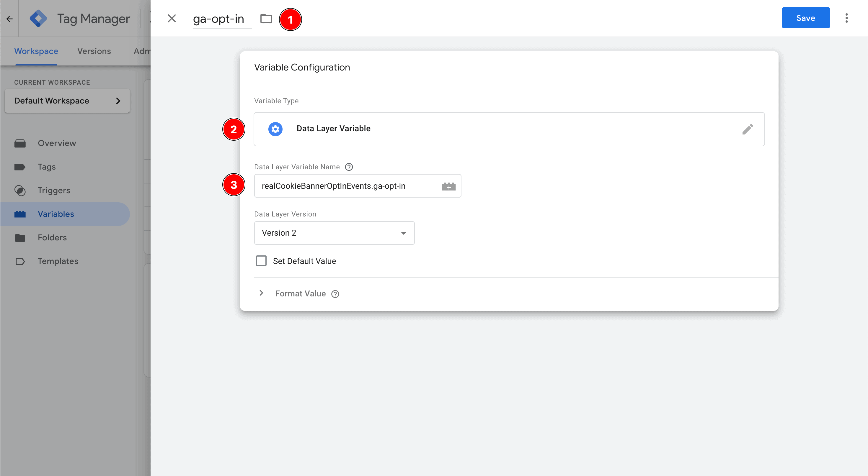Enable the Set Default Value checkbox

coord(261,261)
